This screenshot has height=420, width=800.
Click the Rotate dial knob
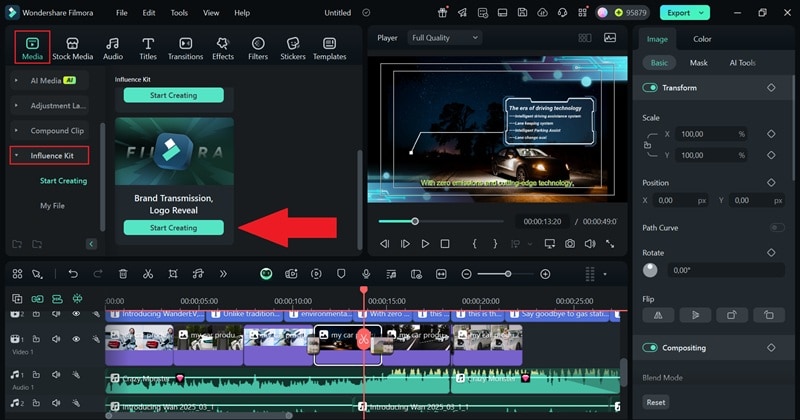pos(650,270)
